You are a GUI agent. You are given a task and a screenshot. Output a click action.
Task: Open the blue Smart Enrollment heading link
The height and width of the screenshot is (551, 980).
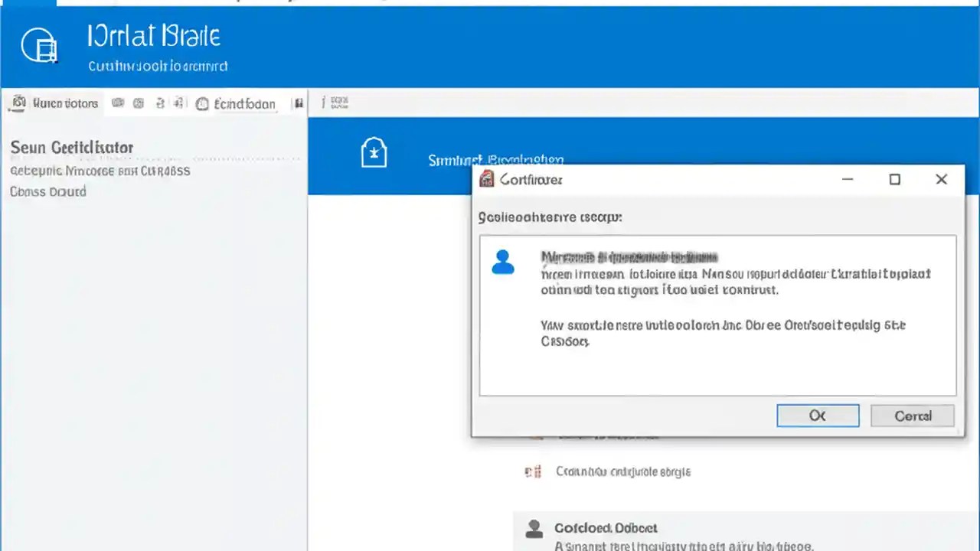click(x=495, y=160)
